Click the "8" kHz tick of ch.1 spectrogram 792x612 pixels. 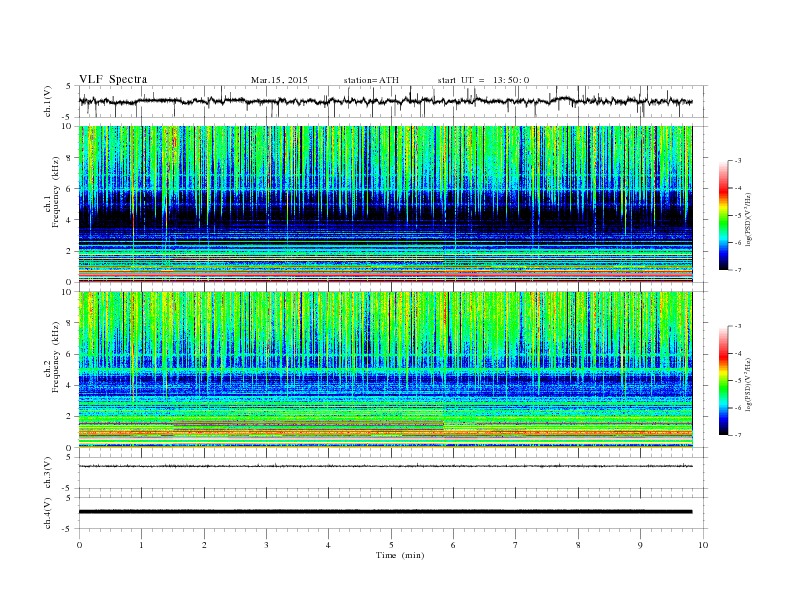coord(69,158)
